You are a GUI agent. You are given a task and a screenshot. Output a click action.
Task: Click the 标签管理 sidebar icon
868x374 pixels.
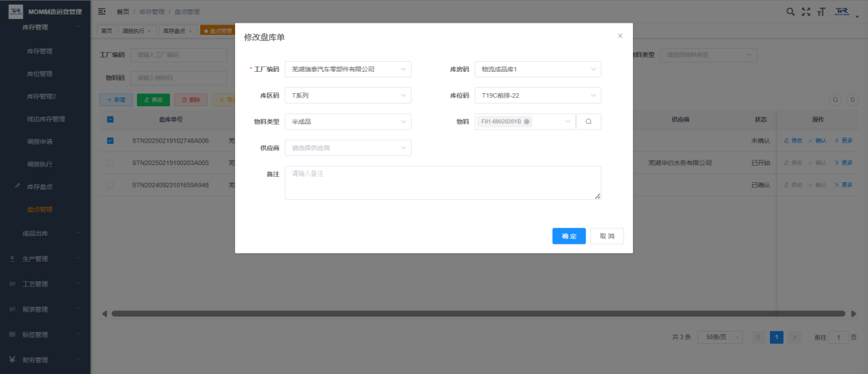[x=12, y=334]
